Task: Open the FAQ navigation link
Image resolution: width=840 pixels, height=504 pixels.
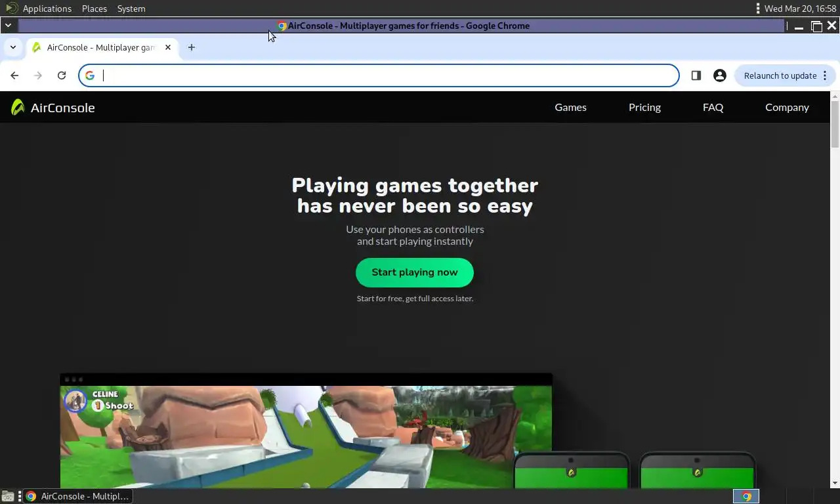Action: click(x=713, y=108)
